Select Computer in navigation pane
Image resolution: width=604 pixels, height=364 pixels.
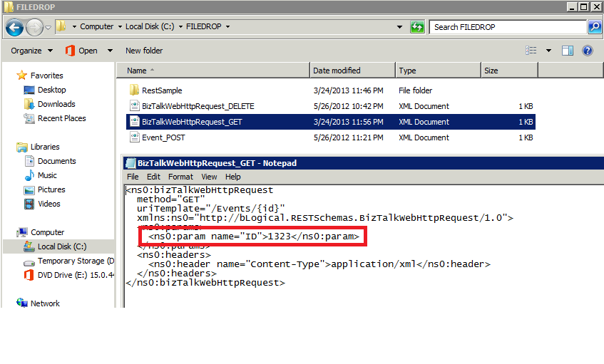(47, 232)
